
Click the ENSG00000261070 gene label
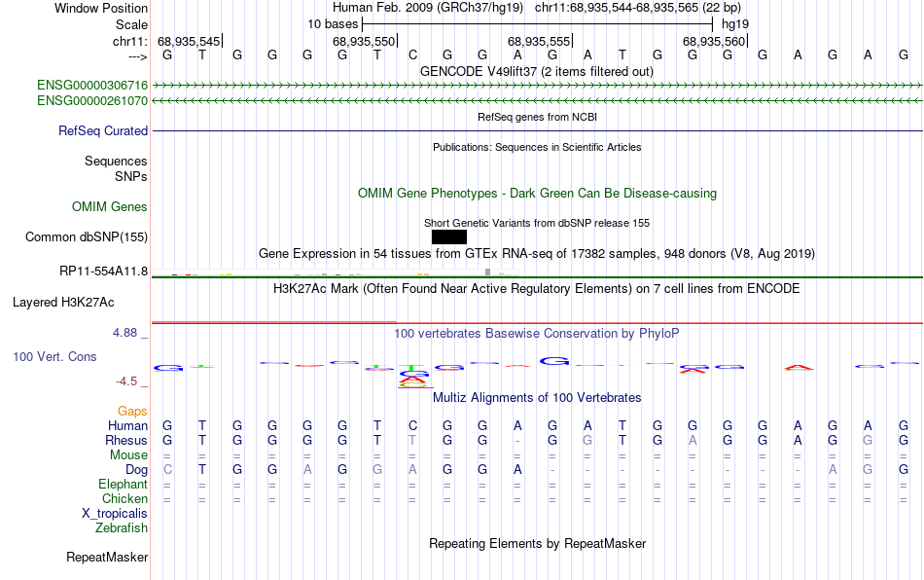tap(92, 101)
